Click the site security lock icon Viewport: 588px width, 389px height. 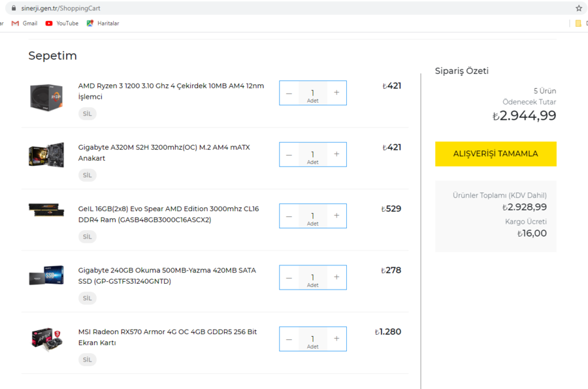click(14, 8)
